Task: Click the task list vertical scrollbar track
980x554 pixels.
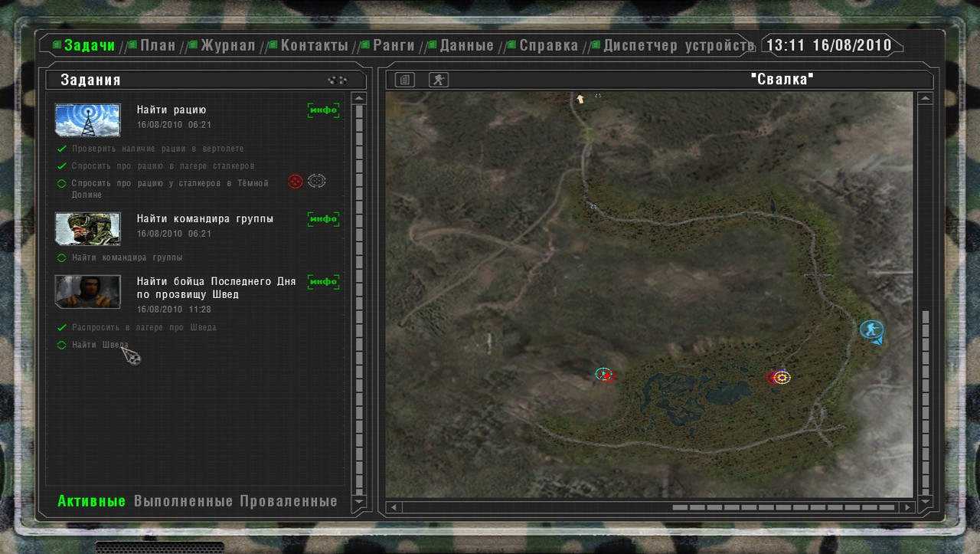Action: tap(358, 300)
